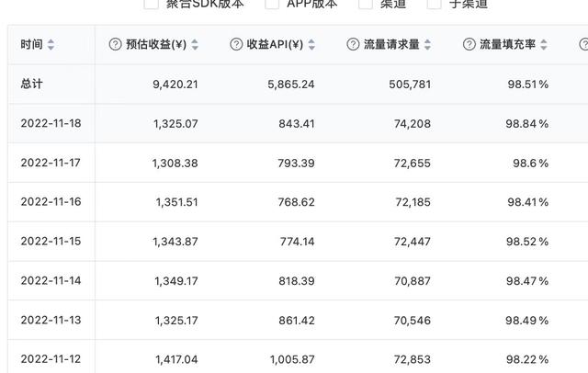
Task: Click the help icon beside 预估收益(¥)
Action: click(x=115, y=44)
